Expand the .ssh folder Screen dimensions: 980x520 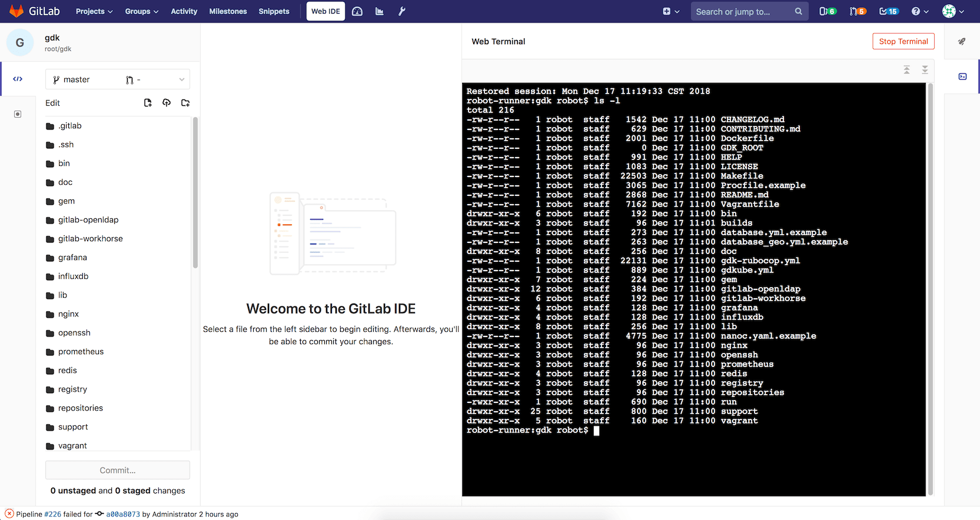pos(118,145)
